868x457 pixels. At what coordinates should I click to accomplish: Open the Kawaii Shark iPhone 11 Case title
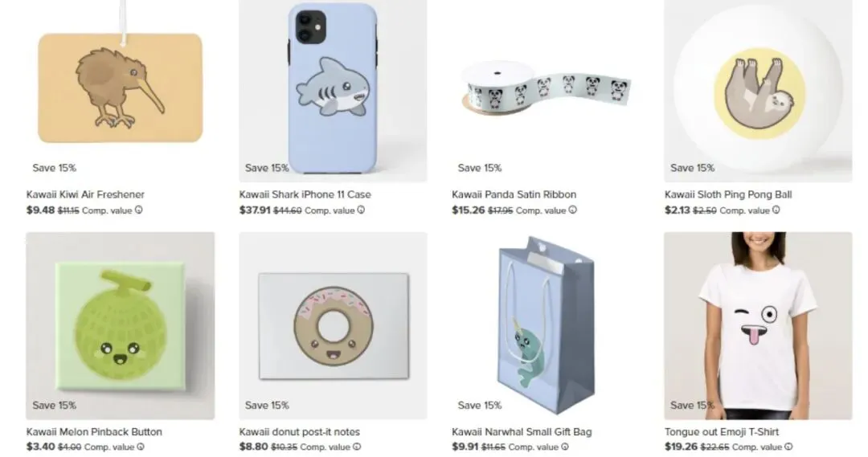305,194
